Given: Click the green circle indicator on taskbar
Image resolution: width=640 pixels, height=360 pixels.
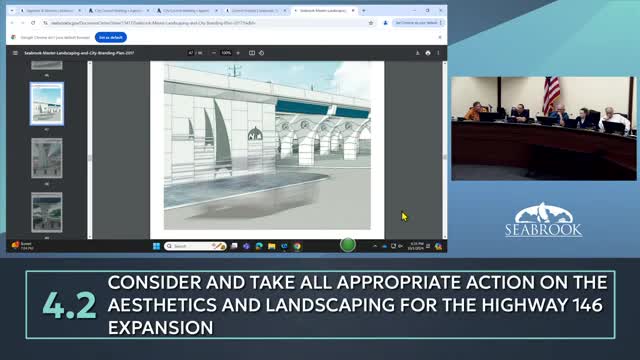Looking at the screenshot, I should [x=347, y=245].
